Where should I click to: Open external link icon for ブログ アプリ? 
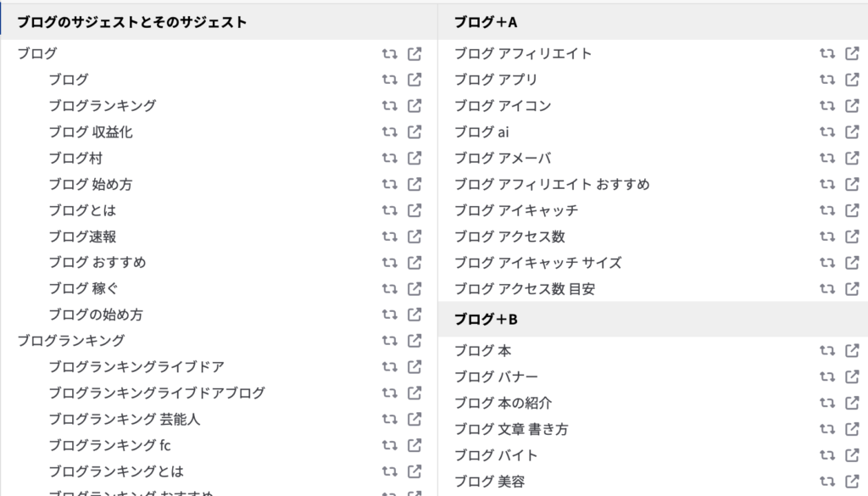click(852, 80)
